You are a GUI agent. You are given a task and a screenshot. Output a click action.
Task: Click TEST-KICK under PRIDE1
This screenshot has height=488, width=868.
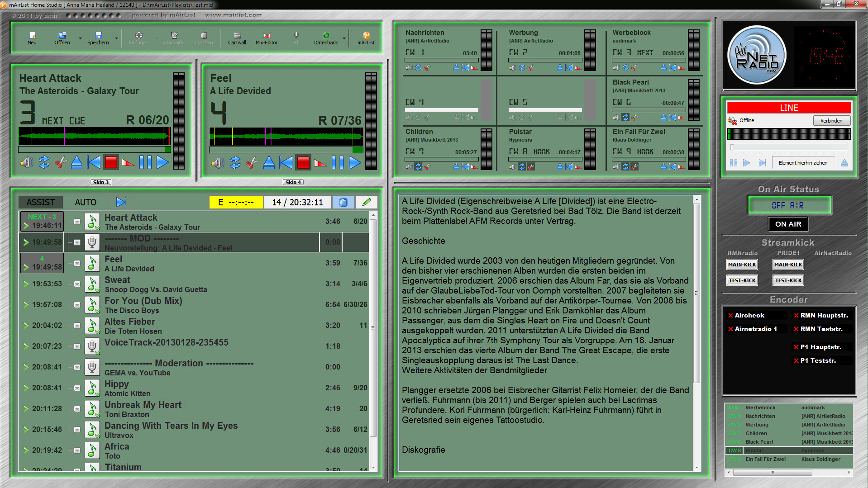(788, 280)
